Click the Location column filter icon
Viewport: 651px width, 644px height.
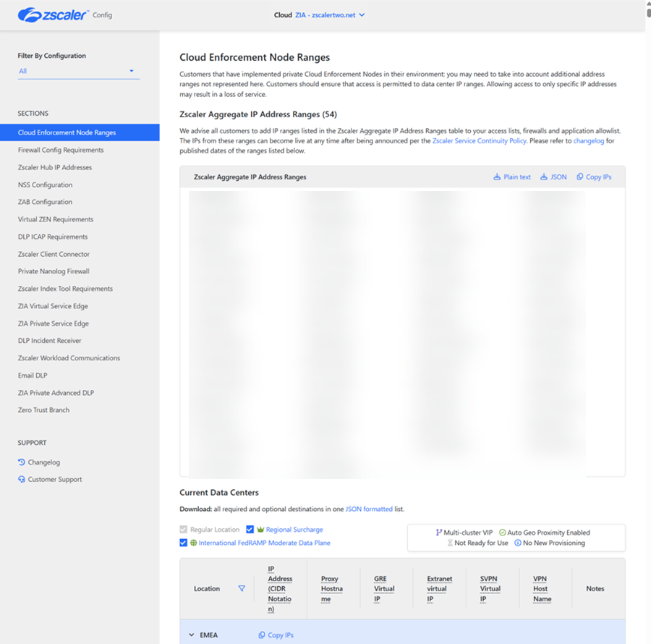click(x=242, y=588)
